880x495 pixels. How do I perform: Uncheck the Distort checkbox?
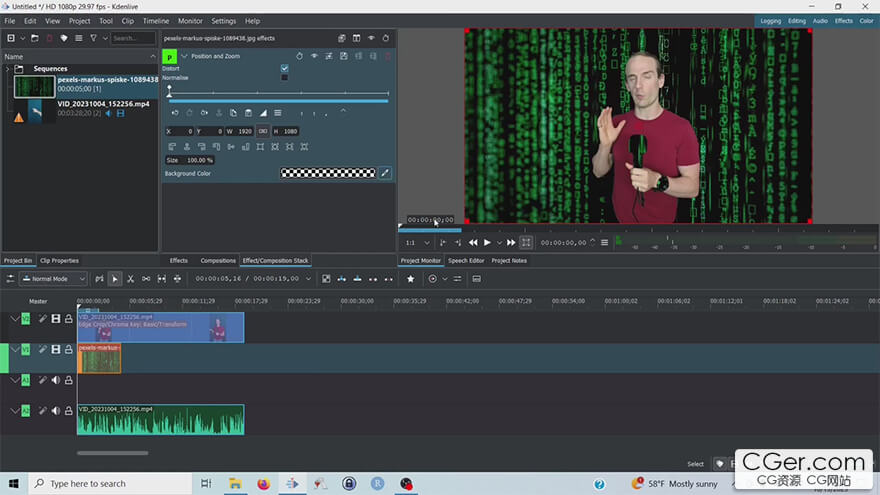pyautogui.click(x=285, y=68)
